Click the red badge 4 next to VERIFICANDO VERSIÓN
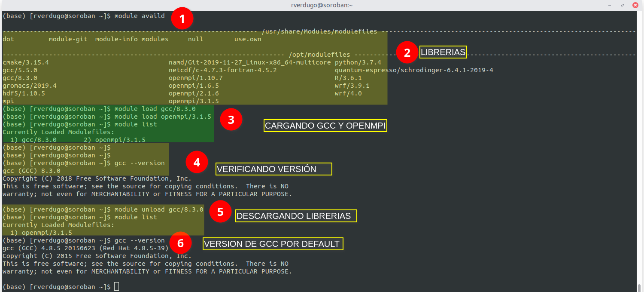Screen dimensions: 644x292 (197, 163)
